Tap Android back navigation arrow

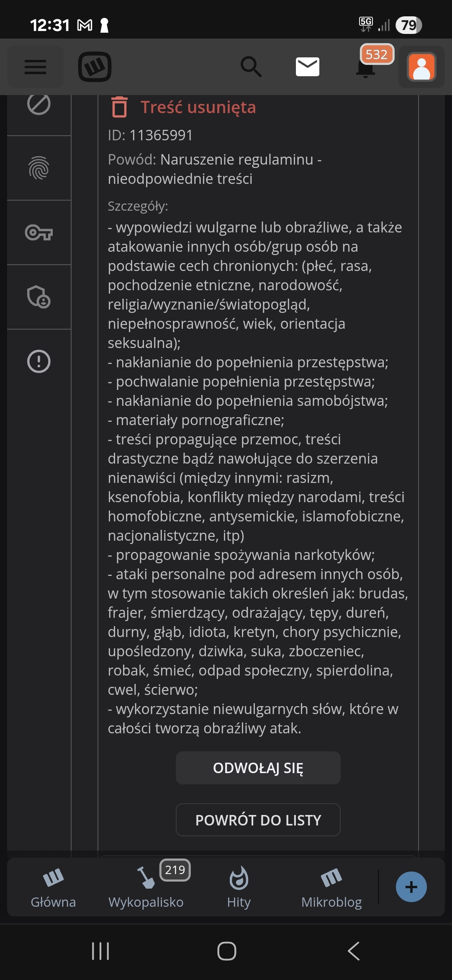[354, 951]
